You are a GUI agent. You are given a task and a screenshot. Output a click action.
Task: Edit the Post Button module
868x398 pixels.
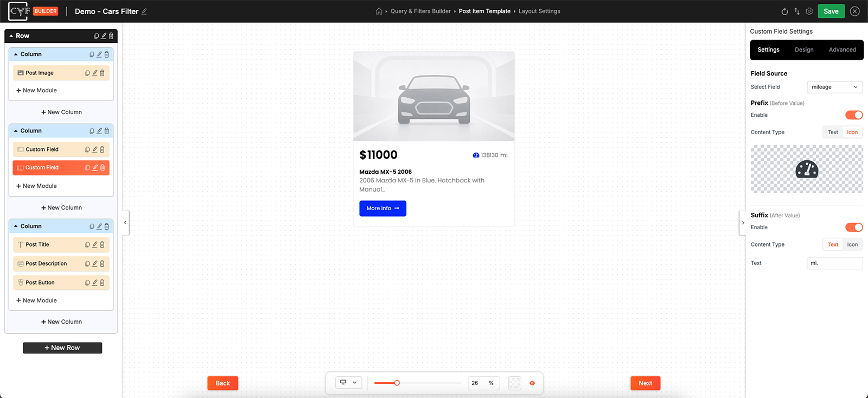[95, 283]
